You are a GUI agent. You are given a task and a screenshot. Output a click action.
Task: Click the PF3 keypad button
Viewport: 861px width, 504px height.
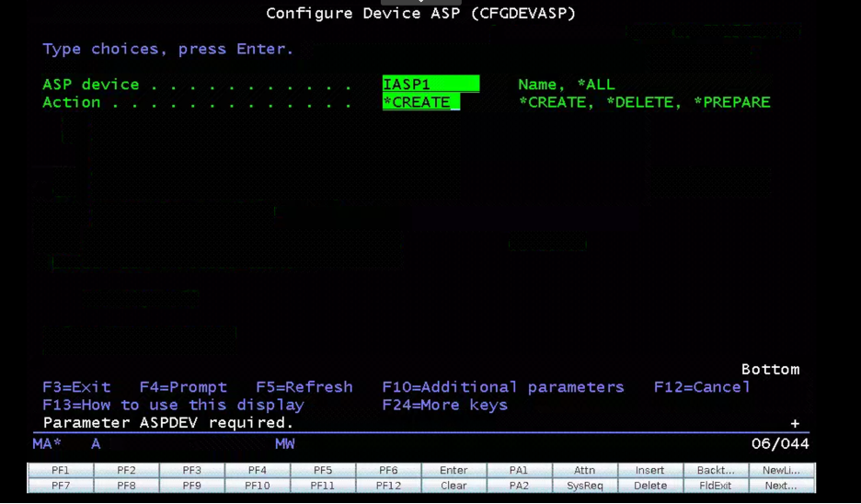pyautogui.click(x=191, y=470)
